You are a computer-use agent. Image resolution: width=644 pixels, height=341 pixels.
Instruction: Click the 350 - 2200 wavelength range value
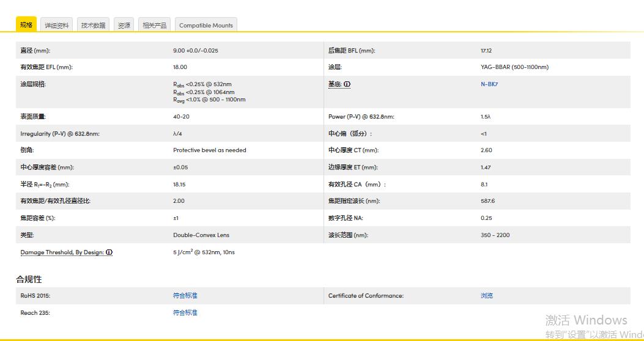pyautogui.click(x=495, y=235)
